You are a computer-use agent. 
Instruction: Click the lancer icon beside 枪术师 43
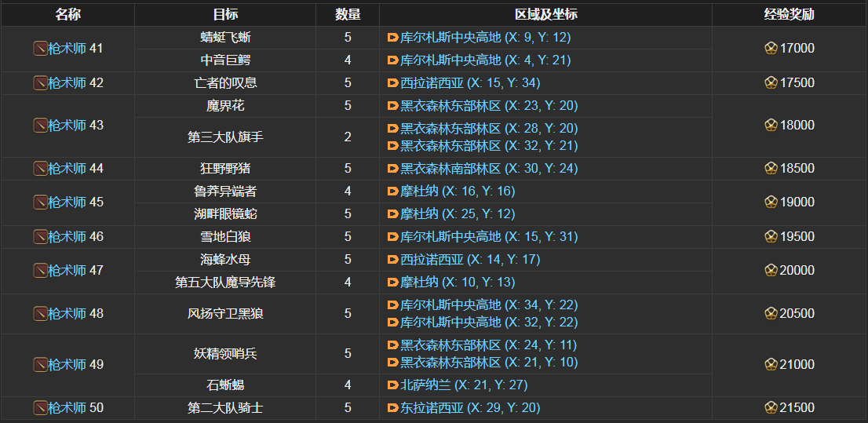[x=40, y=126]
